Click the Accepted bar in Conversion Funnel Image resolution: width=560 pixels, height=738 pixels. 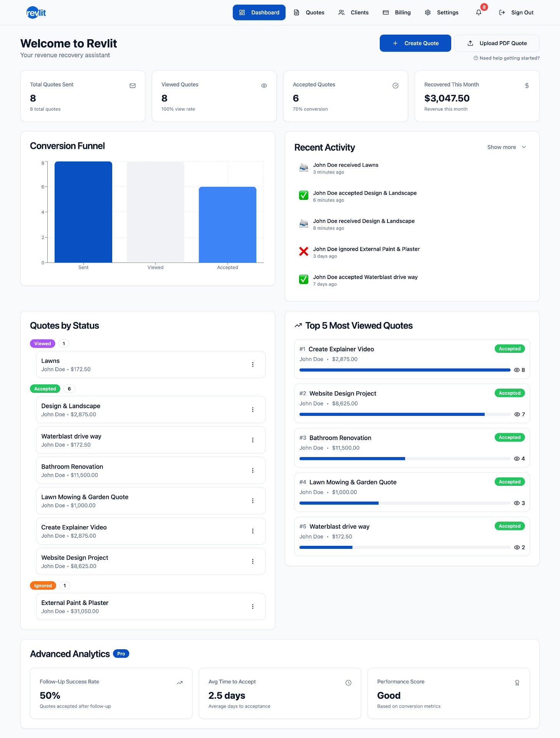click(x=228, y=225)
